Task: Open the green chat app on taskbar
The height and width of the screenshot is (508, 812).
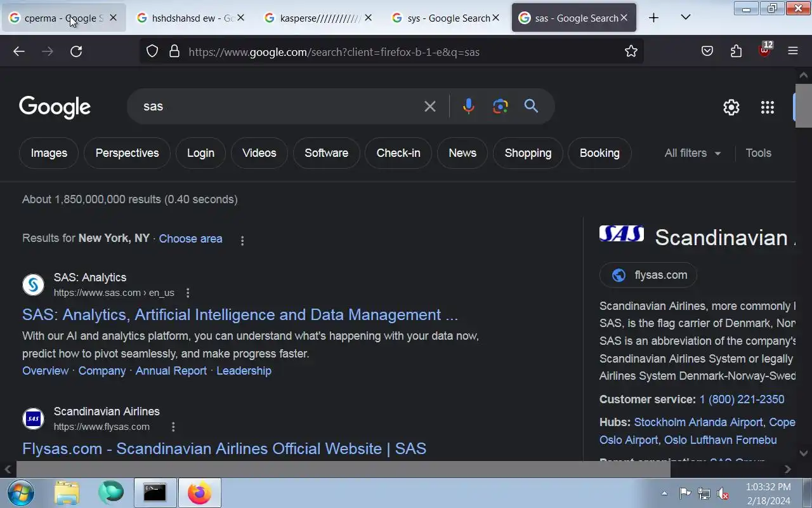Action: (111, 493)
